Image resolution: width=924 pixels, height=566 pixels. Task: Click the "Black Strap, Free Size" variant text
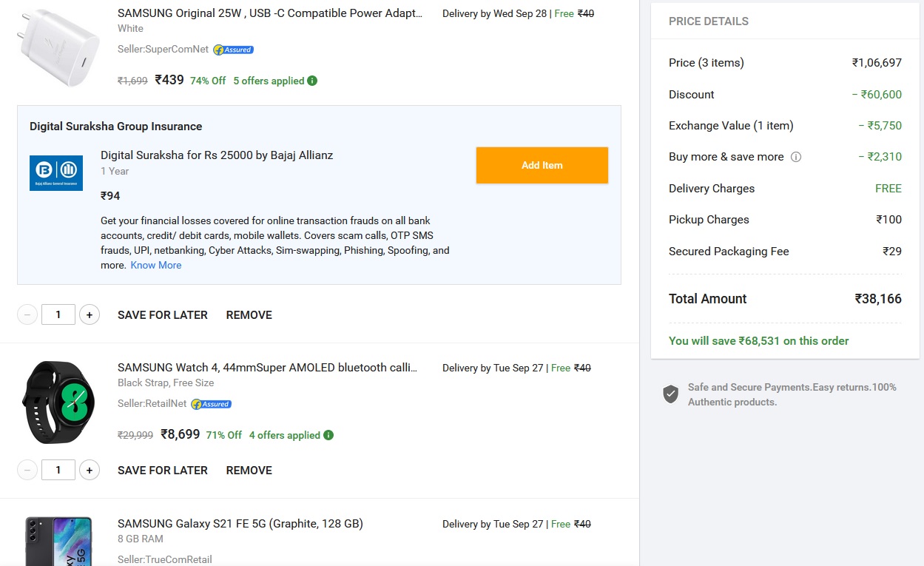tap(166, 383)
